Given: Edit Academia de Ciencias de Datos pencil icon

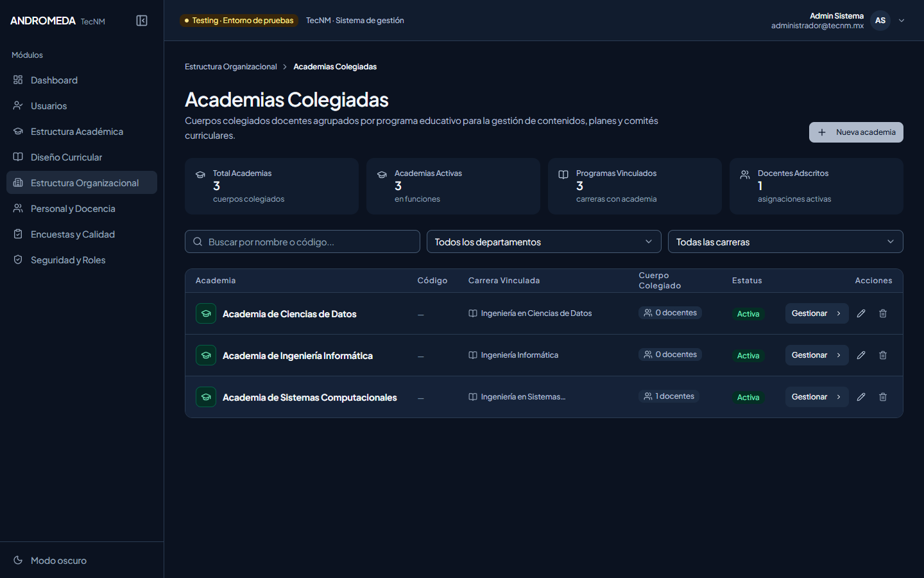Looking at the screenshot, I should click(861, 313).
